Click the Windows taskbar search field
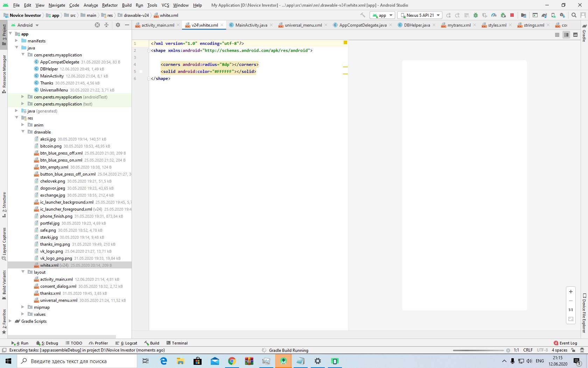 click(77, 361)
